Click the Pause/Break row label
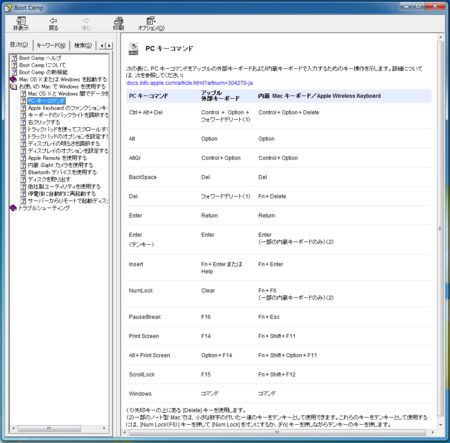The width and height of the screenshot is (450, 443). click(145, 317)
